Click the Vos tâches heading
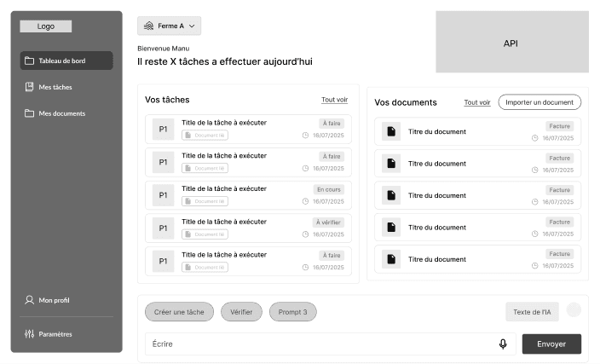Screen dimensions: 600x364 167,100
